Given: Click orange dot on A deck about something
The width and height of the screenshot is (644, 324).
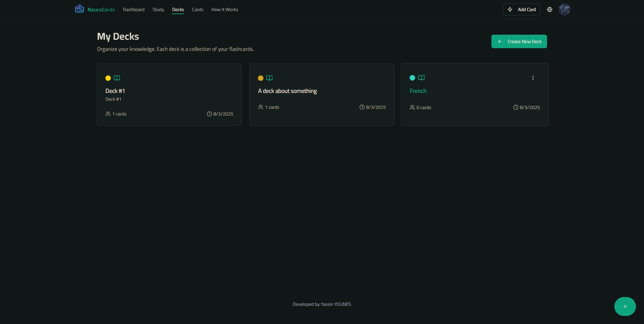Looking at the screenshot, I should coord(261,78).
